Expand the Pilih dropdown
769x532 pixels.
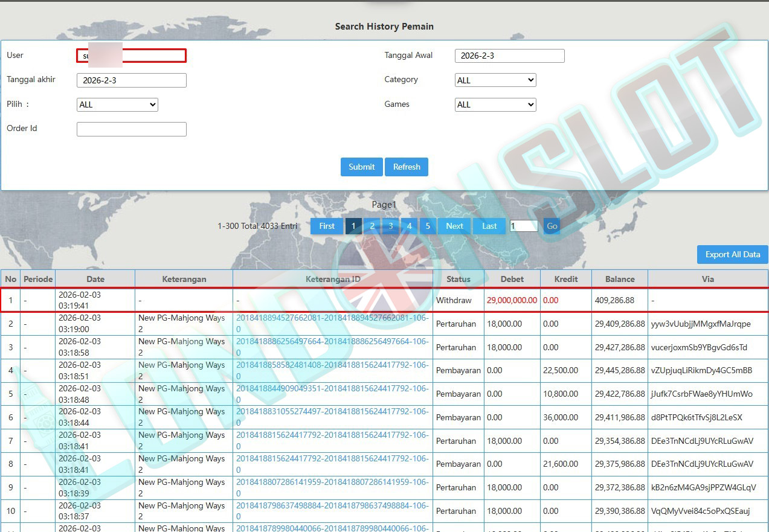pos(117,104)
